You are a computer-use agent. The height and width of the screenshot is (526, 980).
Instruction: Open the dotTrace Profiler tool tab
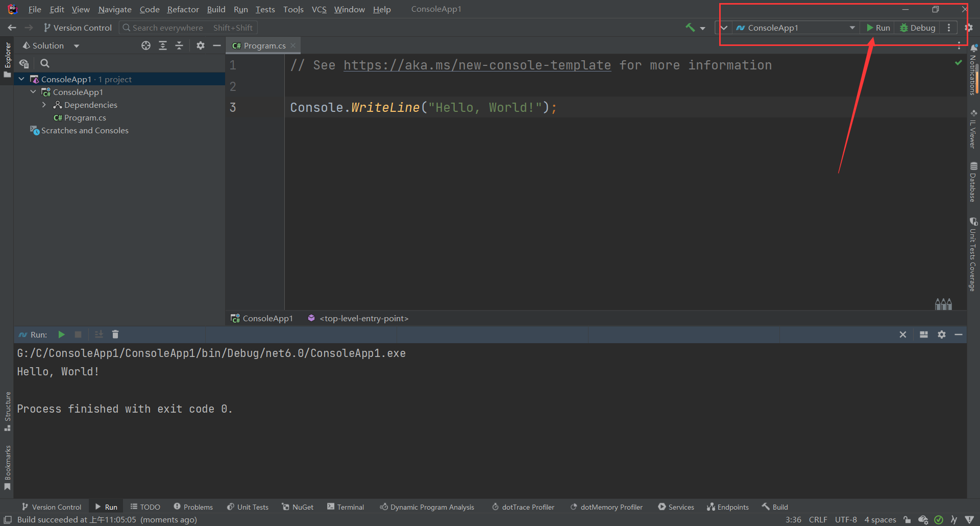coord(523,507)
